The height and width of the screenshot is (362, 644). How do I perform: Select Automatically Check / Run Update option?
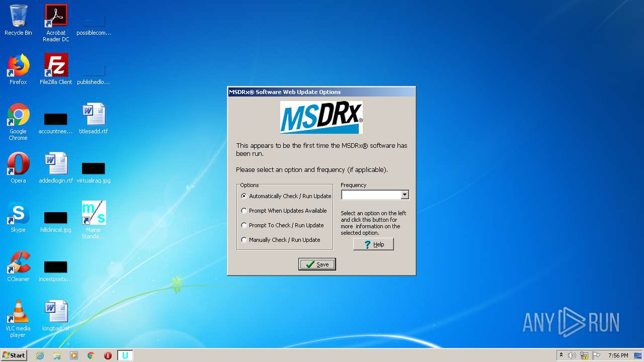[x=286, y=196]
